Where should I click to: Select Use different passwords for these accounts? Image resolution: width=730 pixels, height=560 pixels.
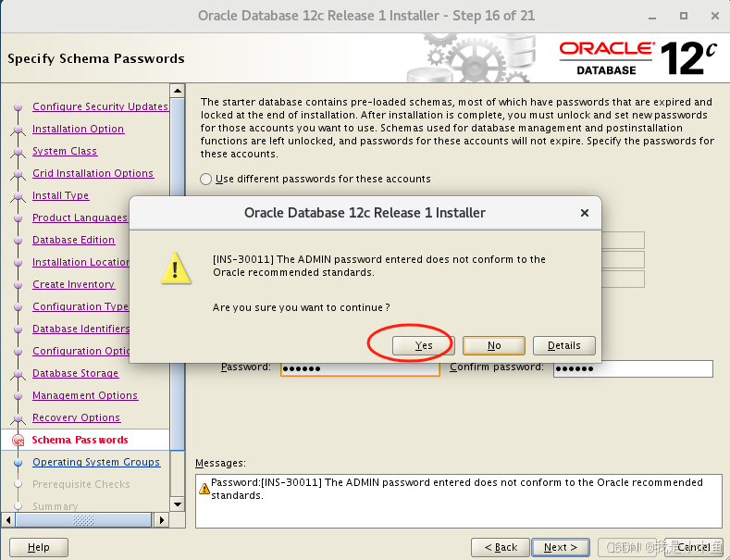[x=205, y=179]
